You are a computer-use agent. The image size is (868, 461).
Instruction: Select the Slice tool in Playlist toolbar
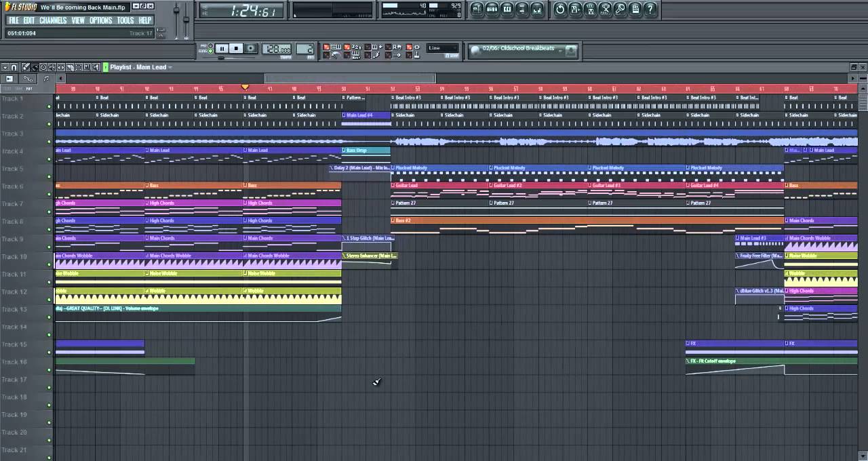click(70, 67)
